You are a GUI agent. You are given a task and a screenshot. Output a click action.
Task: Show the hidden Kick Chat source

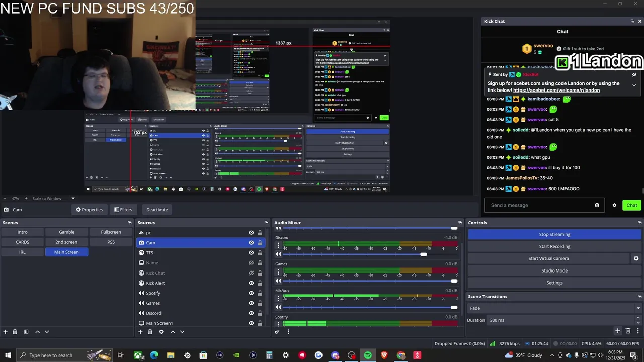point(251,273)
